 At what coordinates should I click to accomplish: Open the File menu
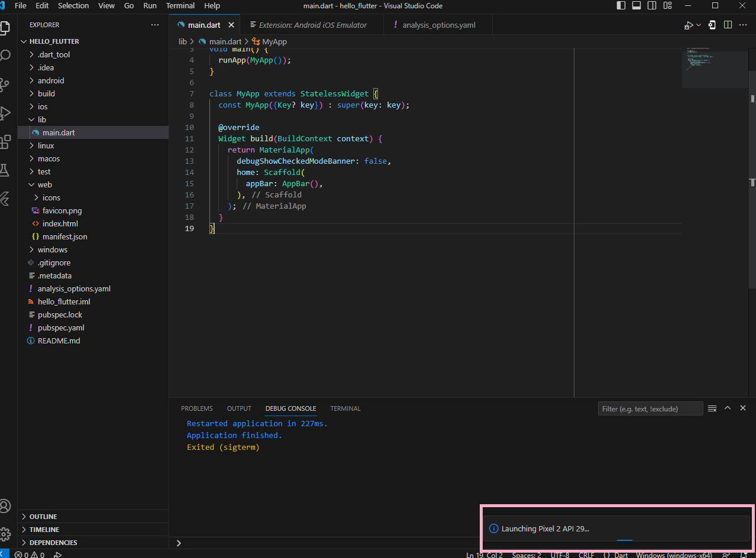tap(20, 5)
